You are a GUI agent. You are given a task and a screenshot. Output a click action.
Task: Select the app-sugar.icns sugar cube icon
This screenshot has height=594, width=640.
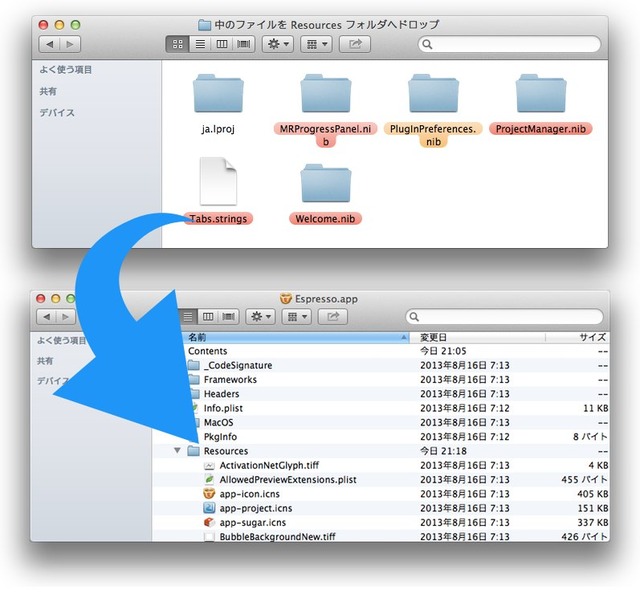click(209, 523)
